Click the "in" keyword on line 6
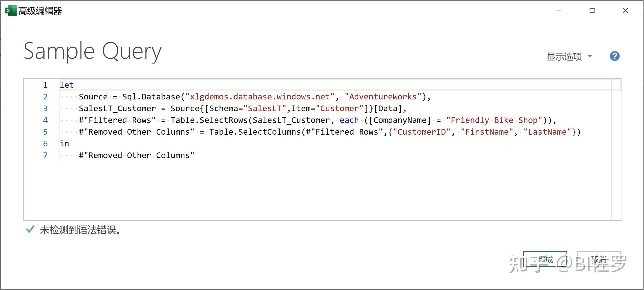The height and width of the screenshot is (290, 644). [64, 143]
